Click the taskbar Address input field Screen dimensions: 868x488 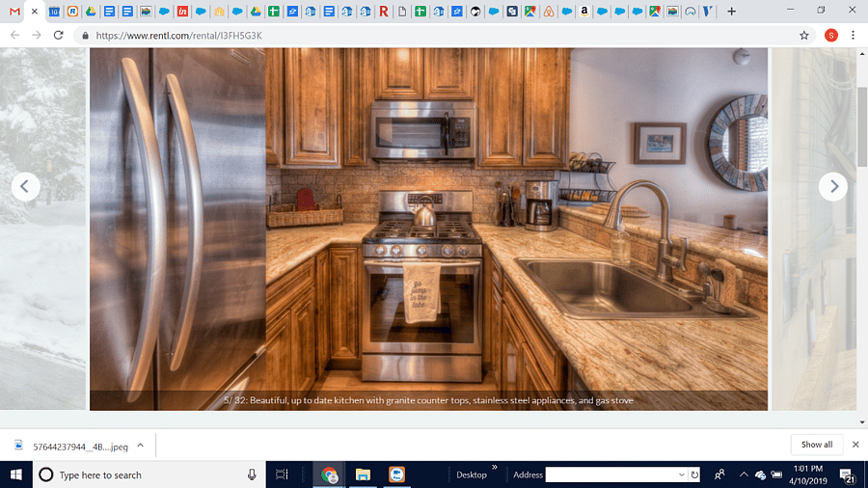click(x=611, y=474)
